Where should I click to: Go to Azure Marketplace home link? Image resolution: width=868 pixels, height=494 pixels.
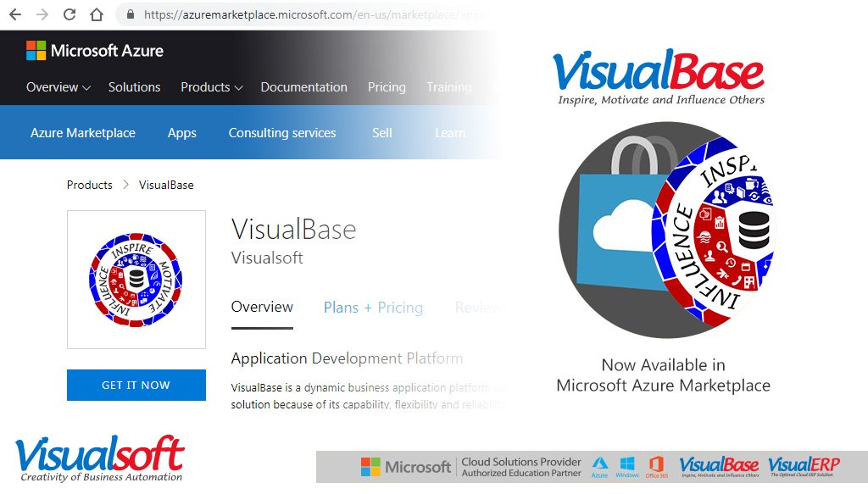point(83,133)
